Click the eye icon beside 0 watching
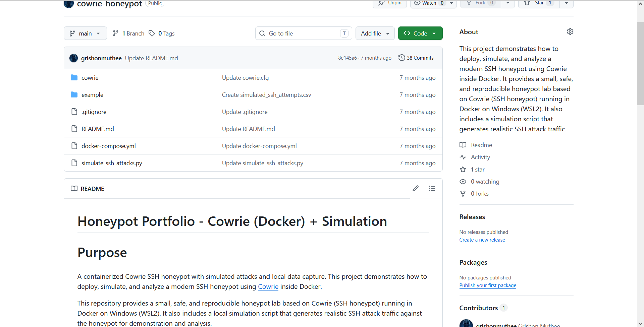Viewport: 644px width, 327px height. [463, 181]
